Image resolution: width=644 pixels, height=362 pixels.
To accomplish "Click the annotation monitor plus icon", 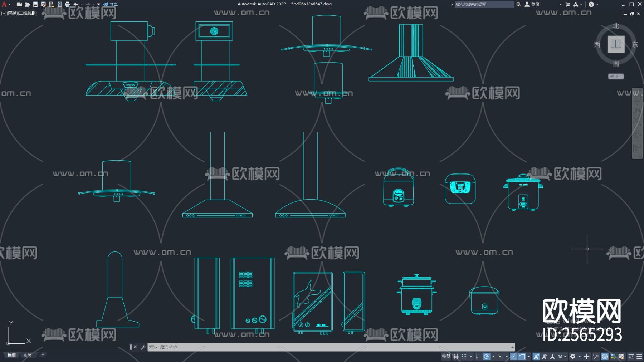I will pyautogui.click(x=586, y=356).
